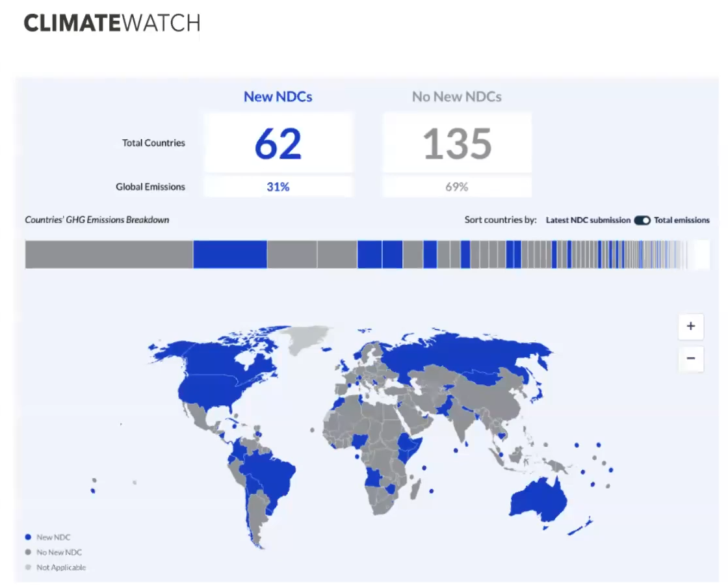Click the 69% global emissions box
Screen dimensions: 728x588
[457, 187]
